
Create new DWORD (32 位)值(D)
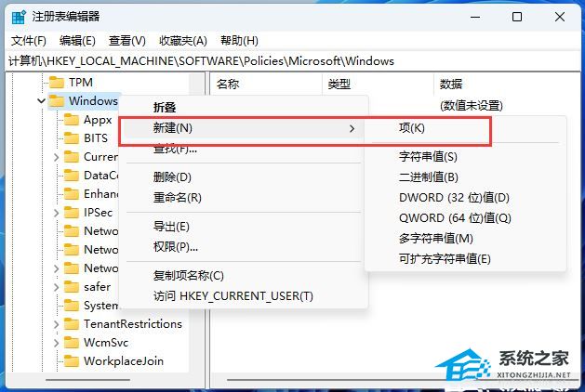pos(465,198)
